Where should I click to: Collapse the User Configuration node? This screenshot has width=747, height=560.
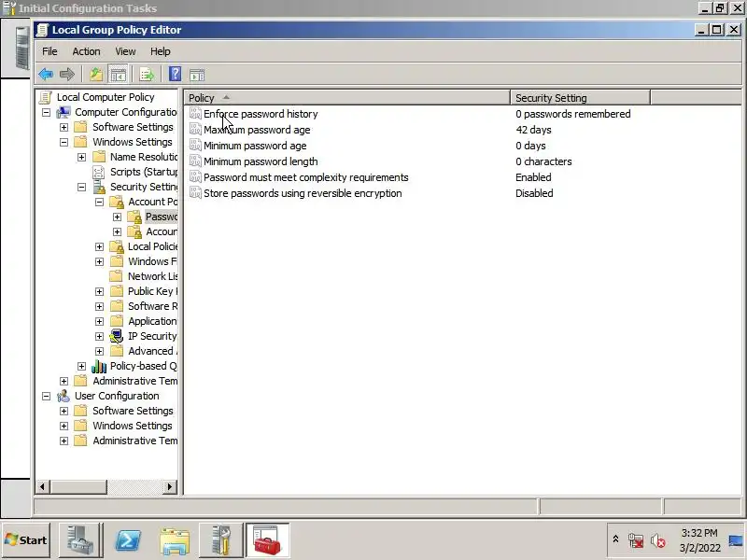[46, 396]
